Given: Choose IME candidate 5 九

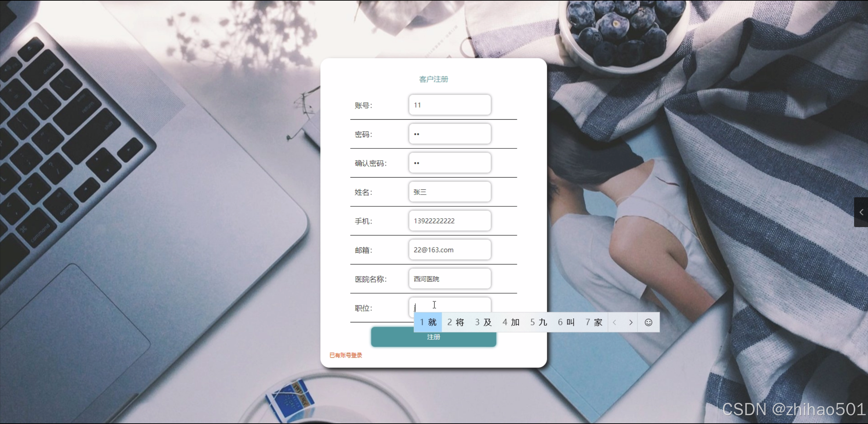Looking at the screenshot, I should pos(539,322).
